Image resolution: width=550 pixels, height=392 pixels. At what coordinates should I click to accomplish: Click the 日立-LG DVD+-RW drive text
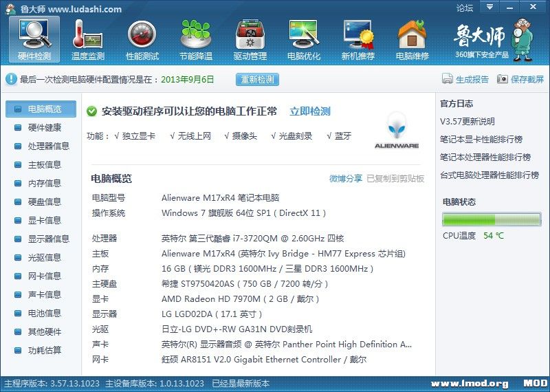tap(236, 329)
